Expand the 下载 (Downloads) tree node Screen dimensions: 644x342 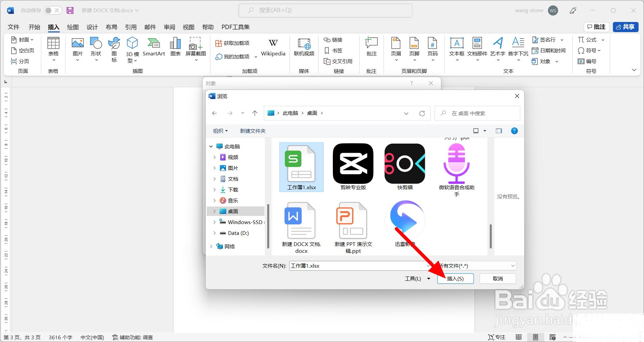click(214, 190)
